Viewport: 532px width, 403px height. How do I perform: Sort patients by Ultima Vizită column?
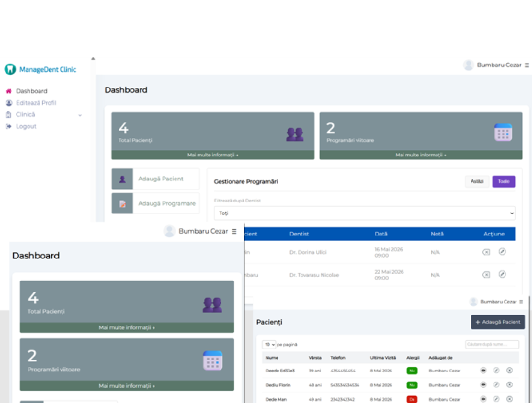[383, 358]
